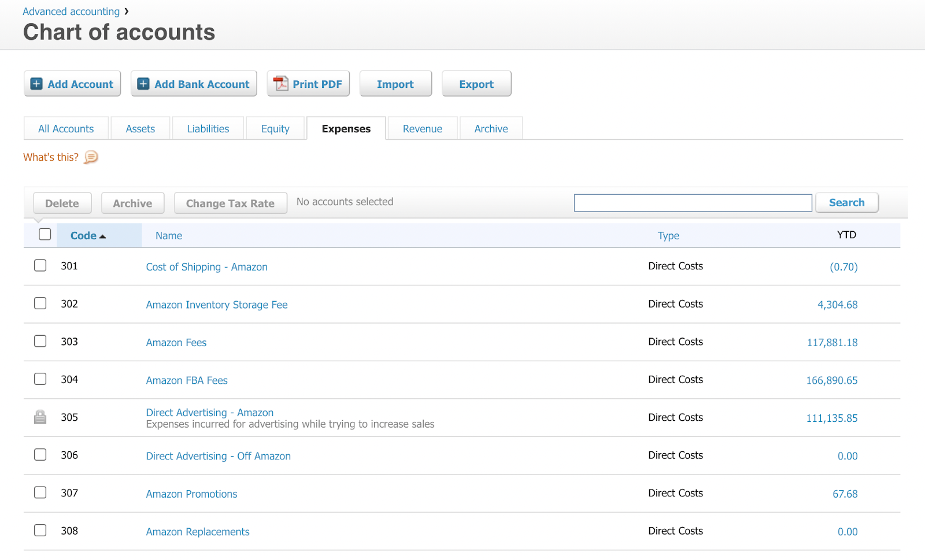
Task: Open Direct Advertising - Off Amazon account
Action: [x=219, y=456]
